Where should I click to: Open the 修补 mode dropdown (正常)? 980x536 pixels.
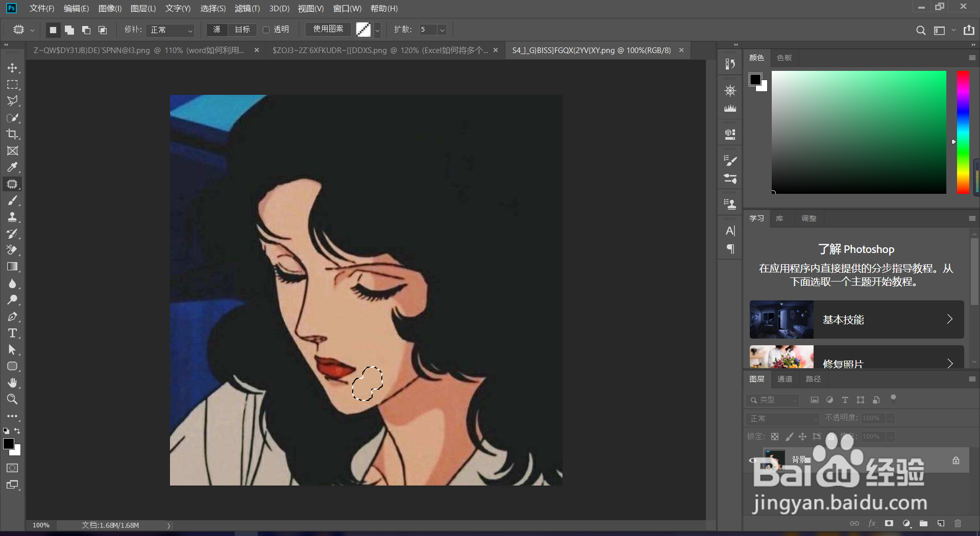click(x=170, y=30)
